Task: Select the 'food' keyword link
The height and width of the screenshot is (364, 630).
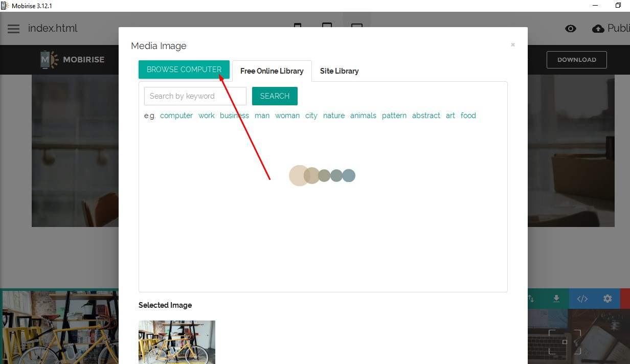Action: (x=468, y=116)
